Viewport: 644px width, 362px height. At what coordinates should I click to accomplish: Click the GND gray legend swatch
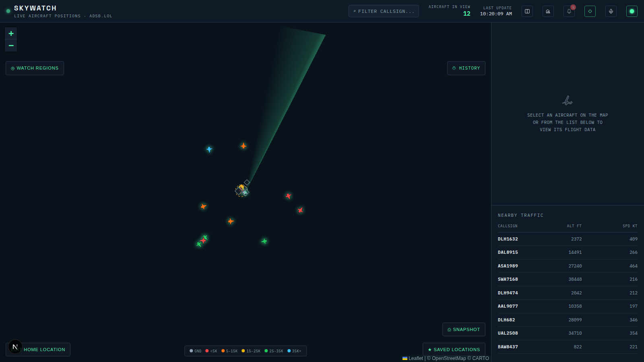click(191, 351)
